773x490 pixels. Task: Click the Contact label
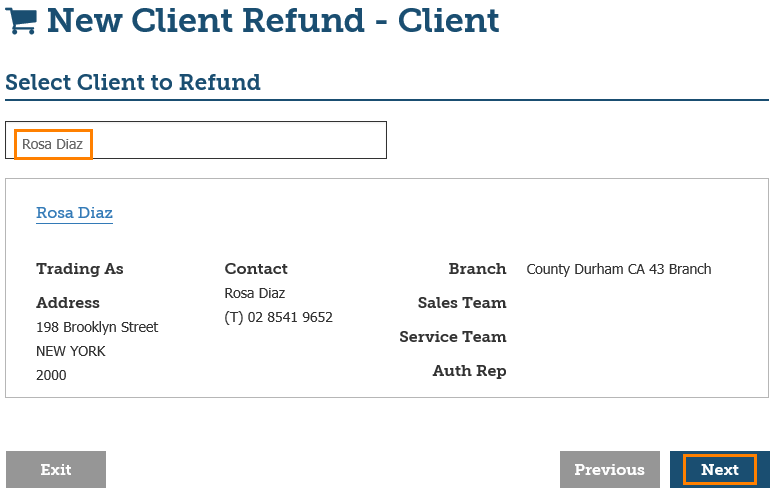[x=256, y=269]
